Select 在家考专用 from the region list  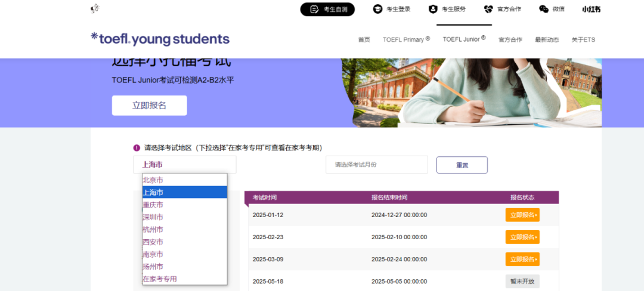pos(185,278)
